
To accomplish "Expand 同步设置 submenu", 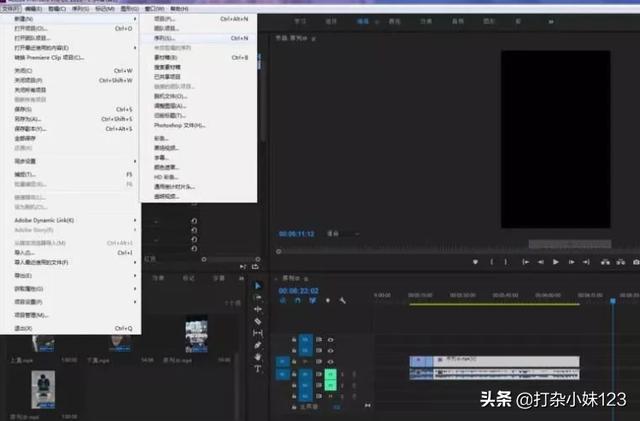I will click(135, 161).
